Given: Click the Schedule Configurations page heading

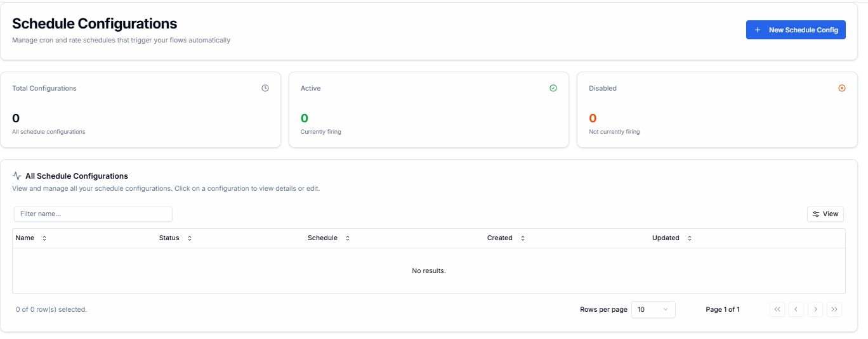Looking at the screenshot, I should click(x=95, y=23).
